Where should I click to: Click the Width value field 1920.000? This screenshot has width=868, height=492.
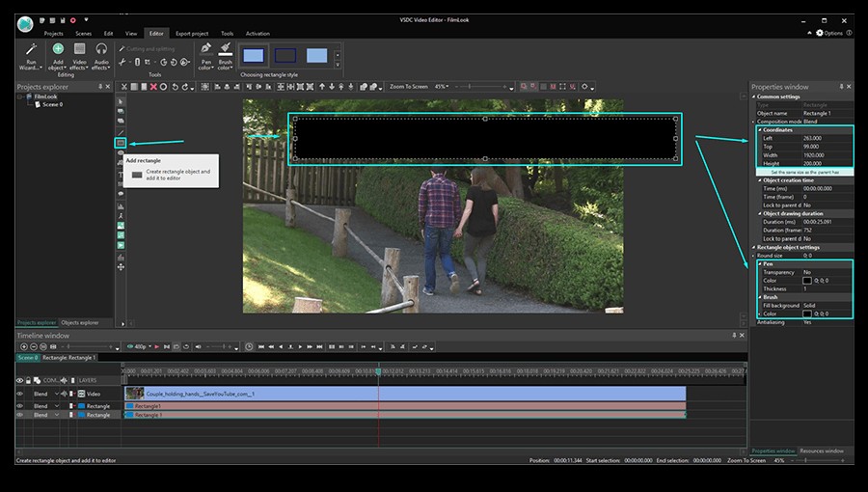(x=827, y=155)
